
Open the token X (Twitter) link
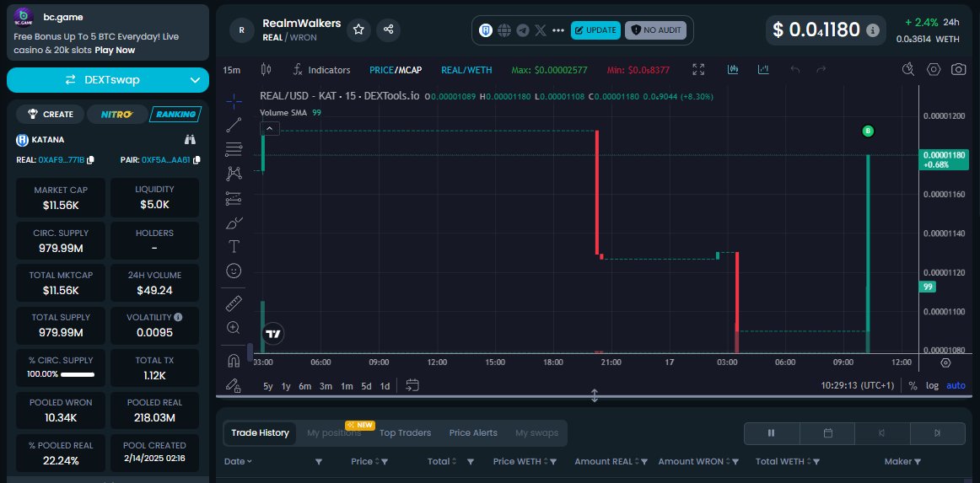(541, 30)
